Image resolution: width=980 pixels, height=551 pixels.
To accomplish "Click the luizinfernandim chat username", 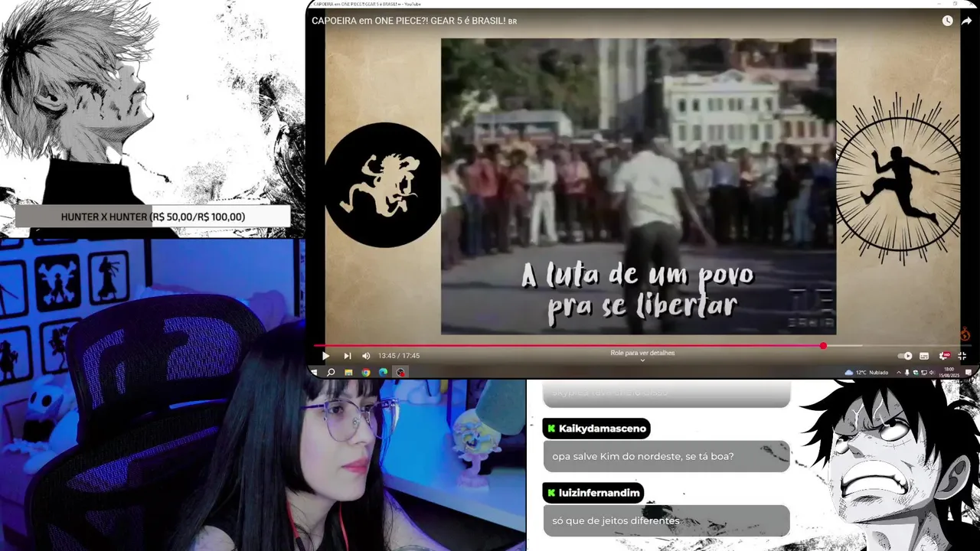I will (599, 493).
